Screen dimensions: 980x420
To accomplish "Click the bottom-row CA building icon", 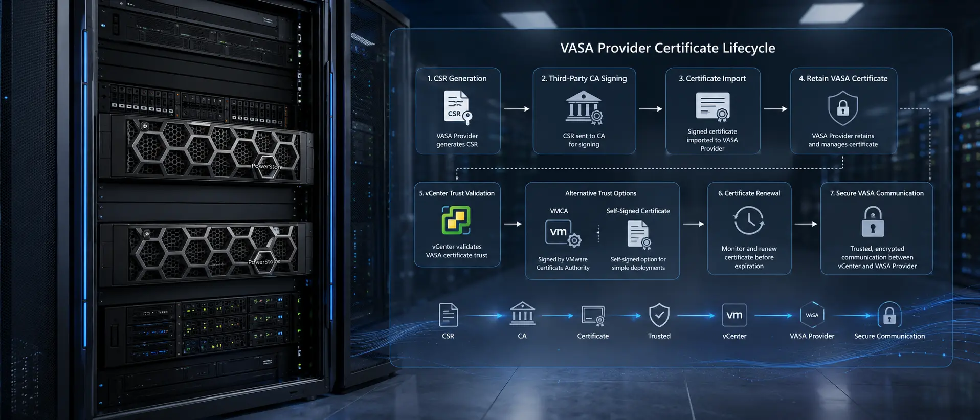I will pyautogui.click(x=522, y=314).
